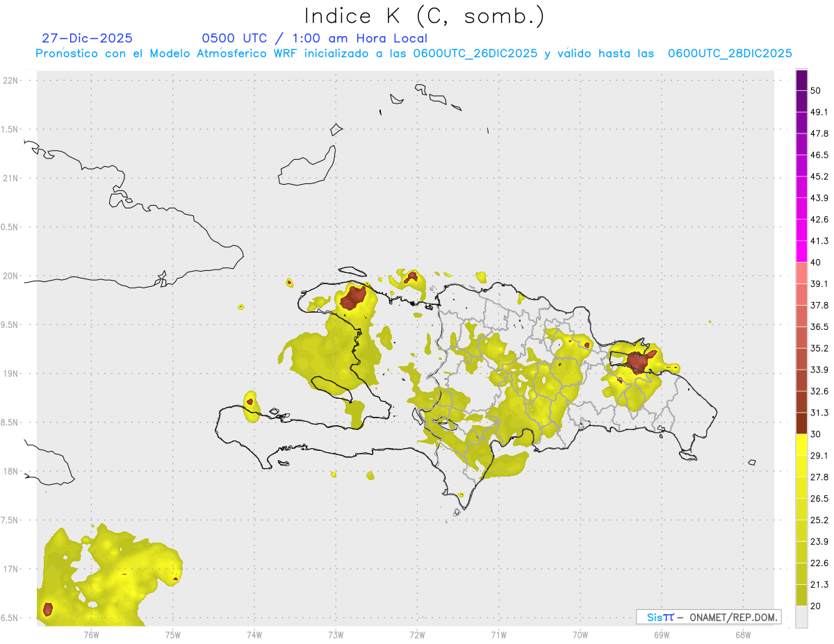Pick the dark brown swatch just above 30

801,423
